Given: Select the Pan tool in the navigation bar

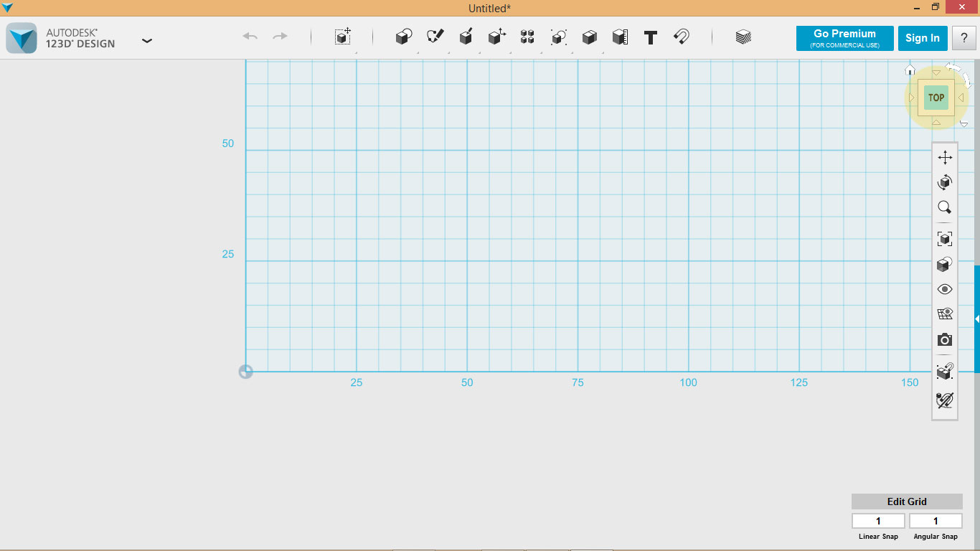Looking at the screenshot, I should 944,156.
